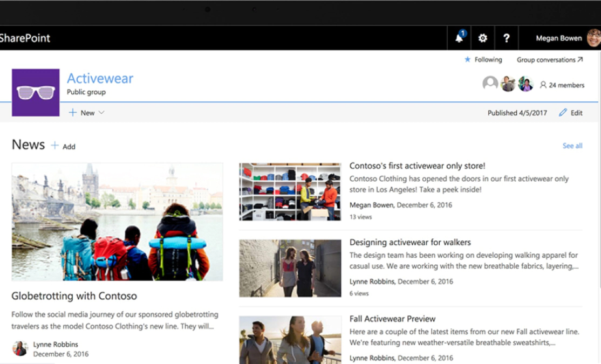The width and height of the screenshot is (601, 364).
Task: Click See all news link
Action: pyautogui.click(x=572, y=146)
